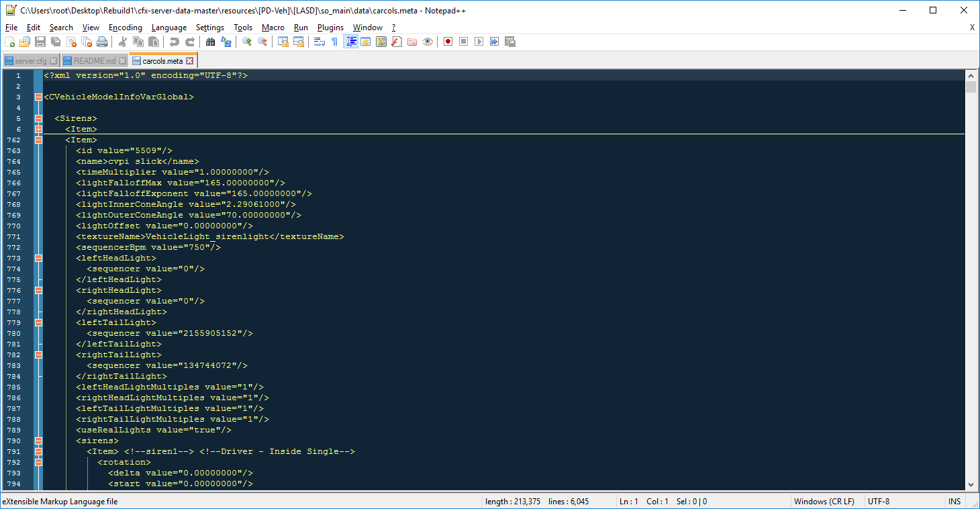980x509 pixels.
Task: Switch to the server.cfg tab
Action: pyautogui.click(x=31, y=60)
